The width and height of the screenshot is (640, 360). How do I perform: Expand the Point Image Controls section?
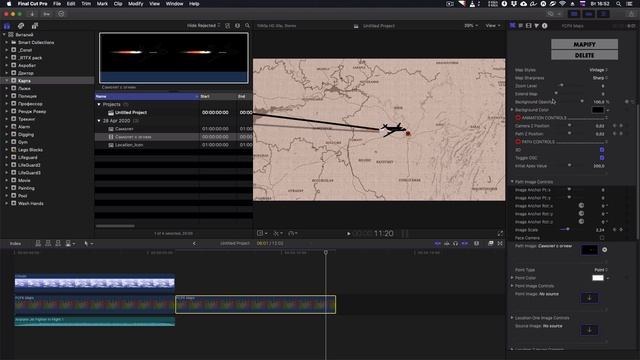(x=512, y=286)
